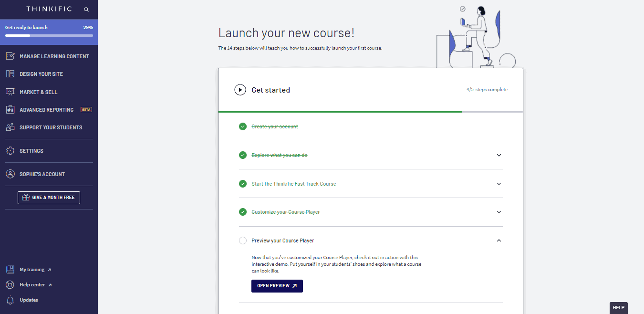
Task: Click the BETA badge next to Advanced Reporting
Action: pos(86,110)
